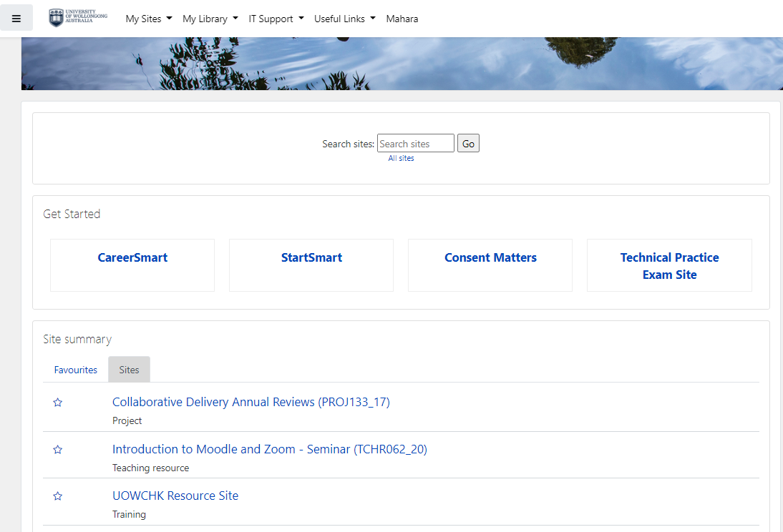Viewport: 783px width, 532px height.
Task: Open Technical Practice Exam Site
Action: click(x=670, y=266)
